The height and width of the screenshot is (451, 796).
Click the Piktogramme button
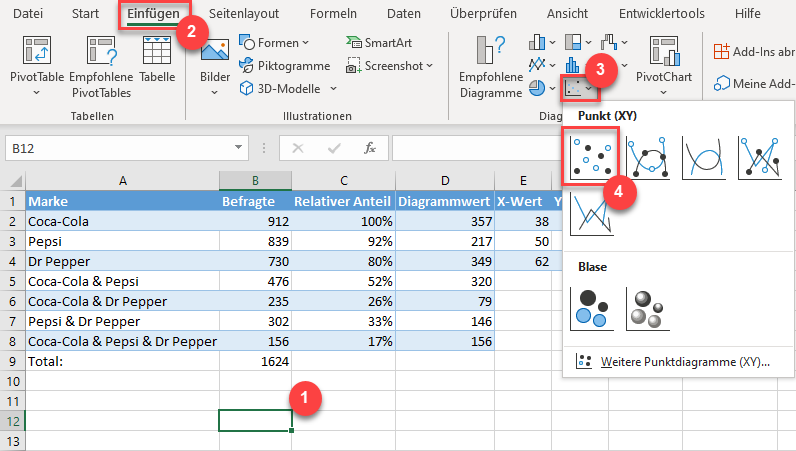(x=284, y=66)
